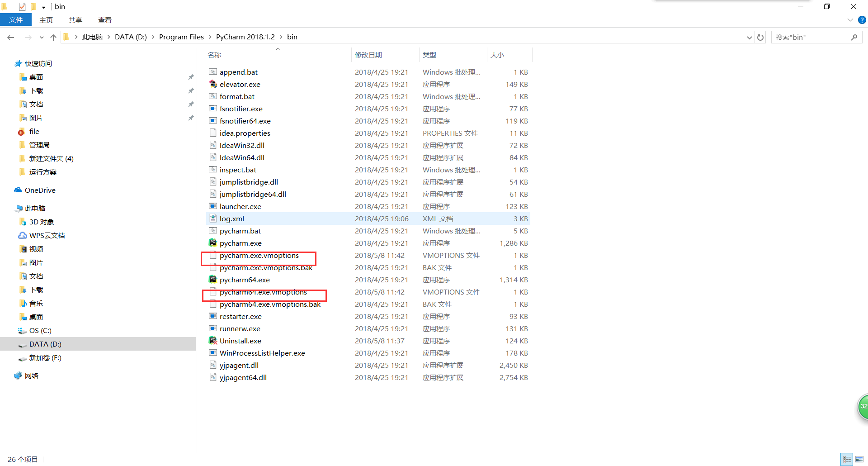Sort files by 名称 column
This screenshot has width=868, height=466.
click(278, 55)
